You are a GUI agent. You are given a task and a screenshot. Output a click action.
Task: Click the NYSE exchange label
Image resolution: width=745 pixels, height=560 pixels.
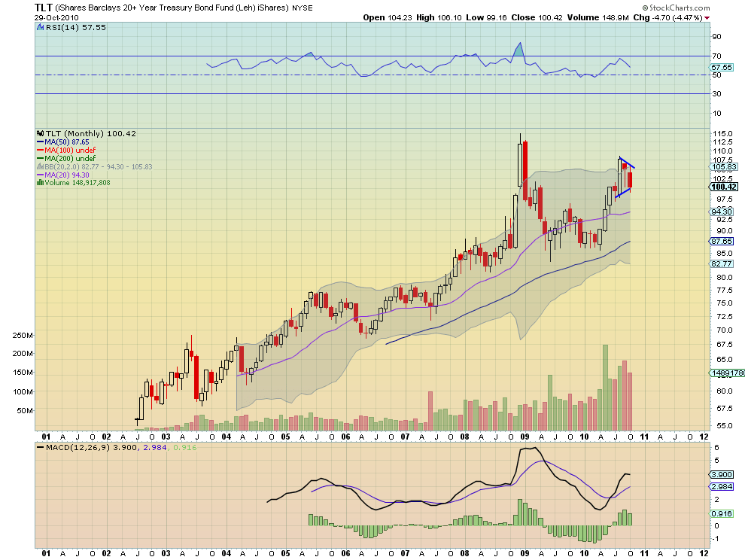(x=303, y=8)
